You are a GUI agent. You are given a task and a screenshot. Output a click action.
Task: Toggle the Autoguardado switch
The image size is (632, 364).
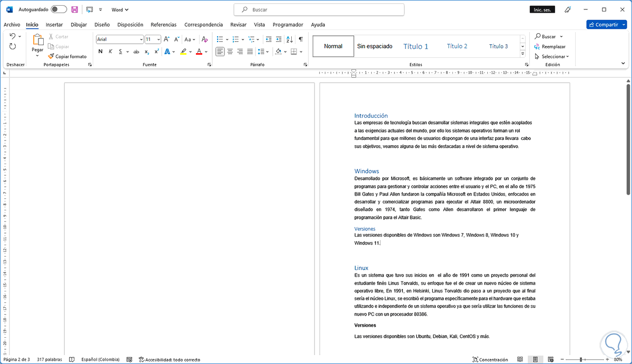click(59, 9)
